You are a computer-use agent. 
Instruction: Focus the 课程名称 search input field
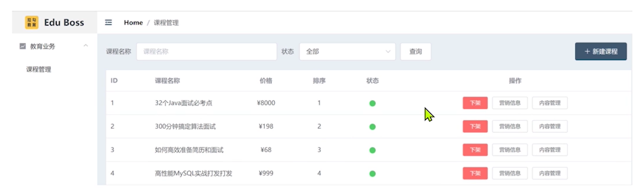tap(207, 51)
